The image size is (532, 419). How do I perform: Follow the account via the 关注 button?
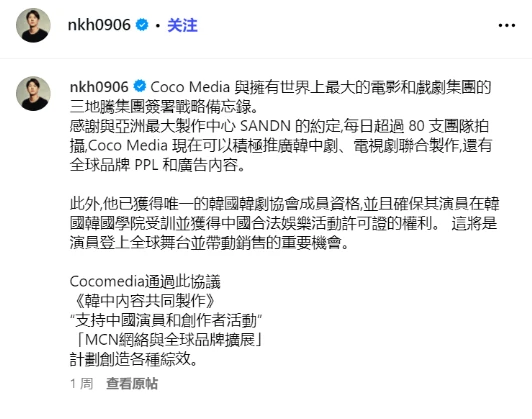click(182, 25)
